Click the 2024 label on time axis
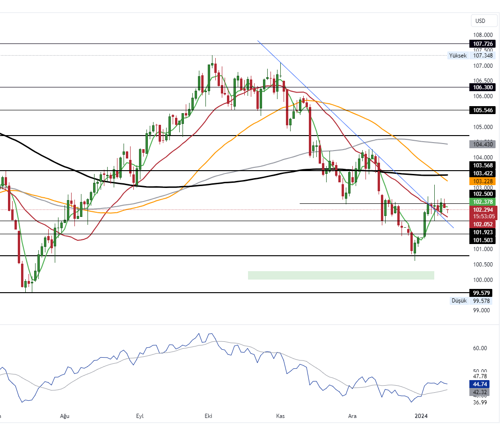The image size is (504, 439). (x=421, y=416)
